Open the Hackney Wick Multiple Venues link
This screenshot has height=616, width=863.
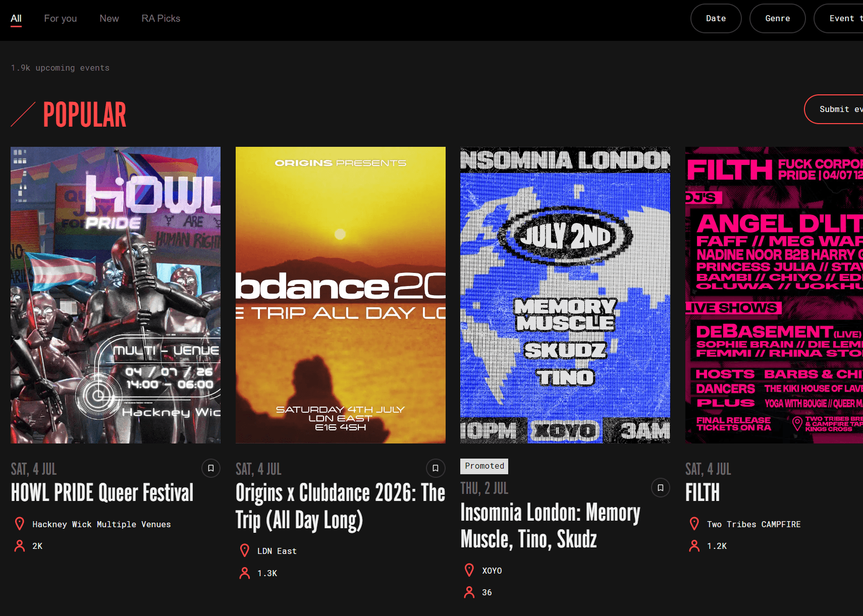[x=101, y=525]
